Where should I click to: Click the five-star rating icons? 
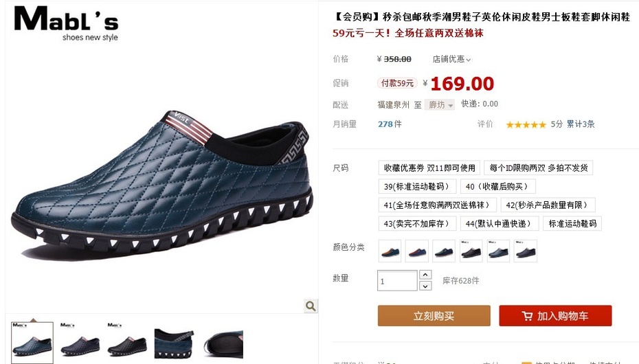[526, 124]
